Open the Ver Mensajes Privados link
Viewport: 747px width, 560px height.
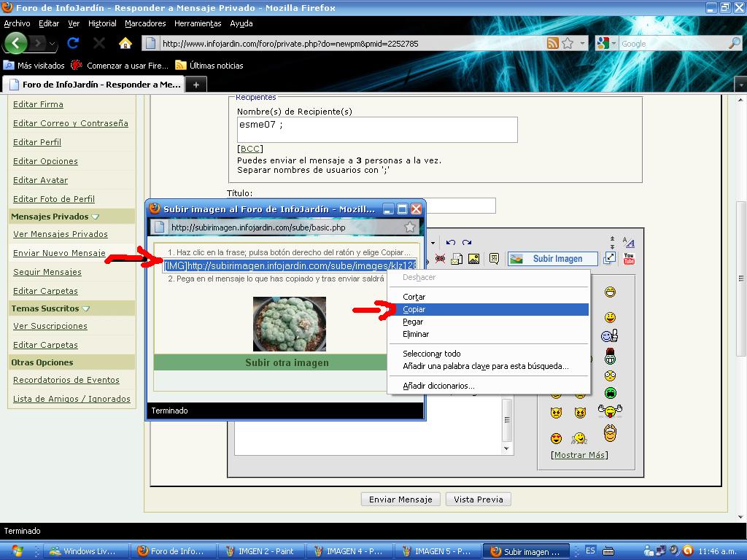61,234
